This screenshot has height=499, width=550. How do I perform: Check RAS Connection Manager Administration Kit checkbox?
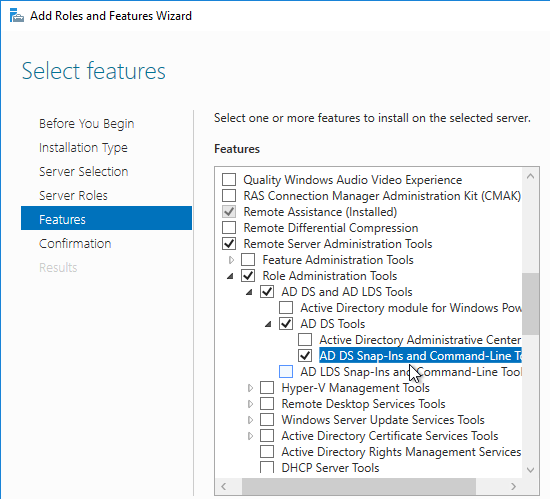tap(229, 196)
